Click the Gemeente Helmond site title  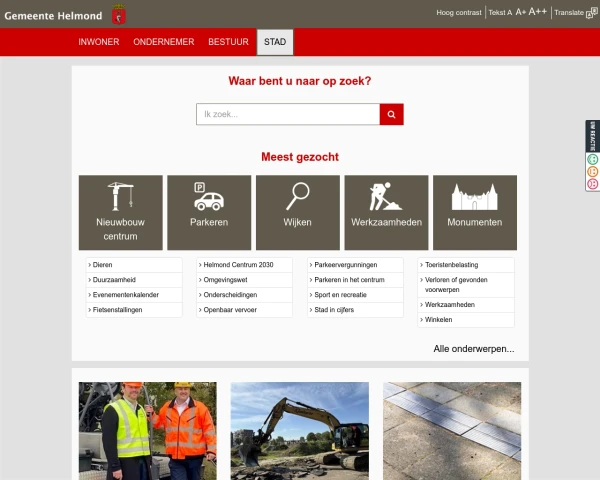pyautogui.click(x=53, y=16)
